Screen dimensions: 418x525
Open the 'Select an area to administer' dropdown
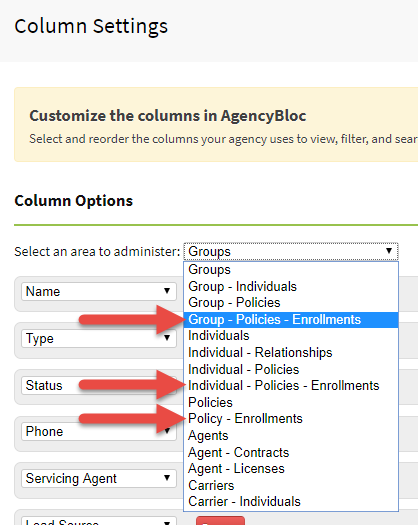click(x=291, y=251)
